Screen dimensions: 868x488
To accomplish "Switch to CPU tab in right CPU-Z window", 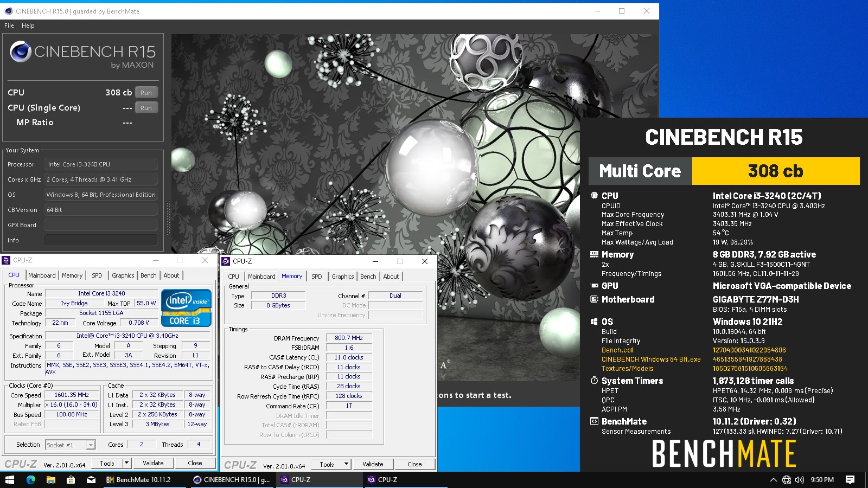I will pos(234,277).
